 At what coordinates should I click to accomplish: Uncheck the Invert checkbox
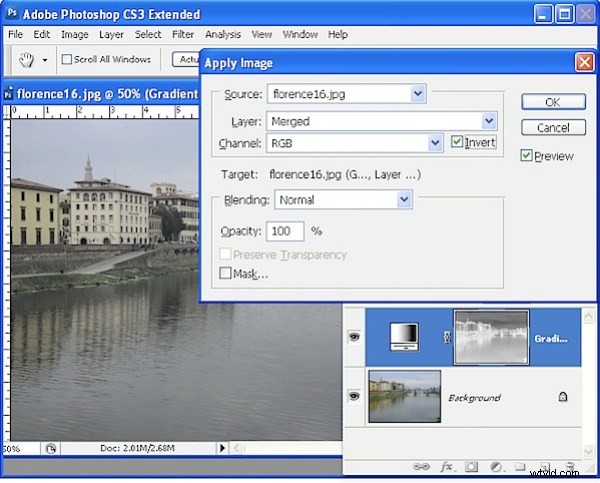tap(457, 143)
